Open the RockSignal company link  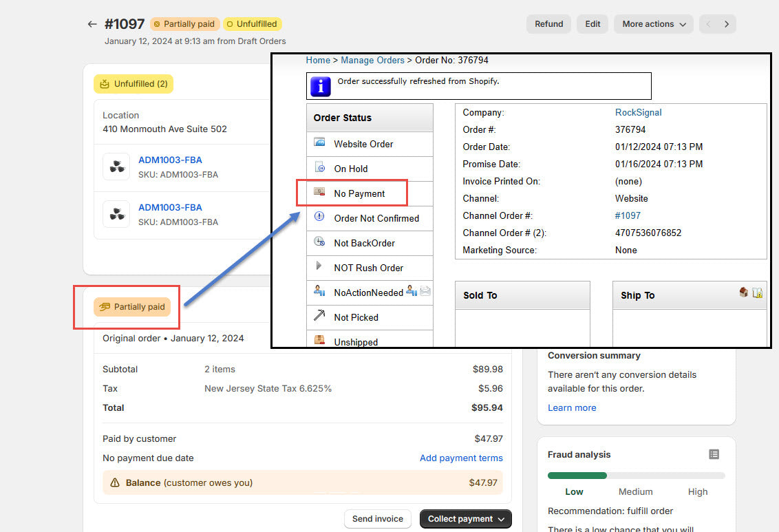pyautogui.click(x=638, y=112)
